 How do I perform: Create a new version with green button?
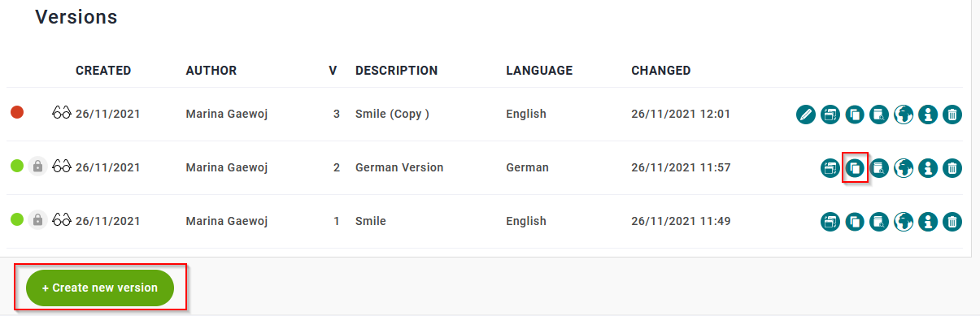[100, 288]
